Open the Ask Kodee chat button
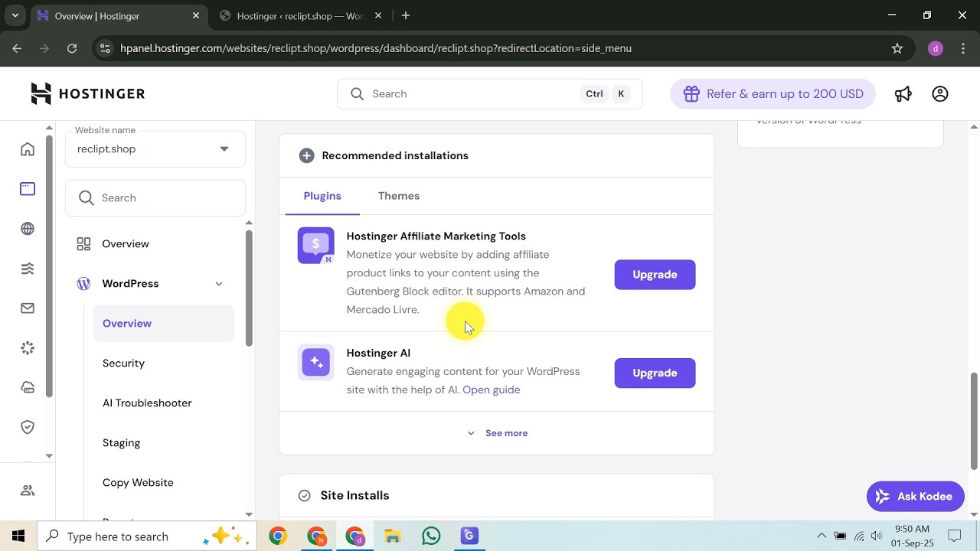Image resolution: width=980 pixels, height=551 pixels. [x=915, y=497]
